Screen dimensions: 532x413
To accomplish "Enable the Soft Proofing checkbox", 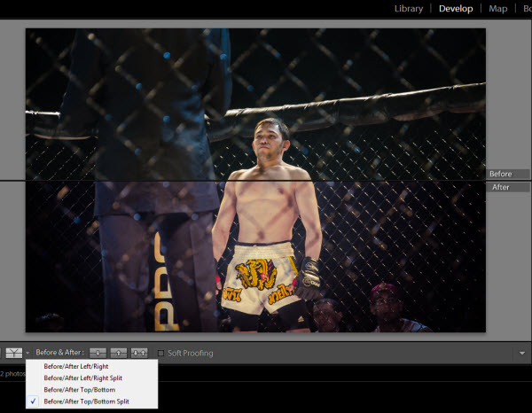I will [x=160, y=353].
